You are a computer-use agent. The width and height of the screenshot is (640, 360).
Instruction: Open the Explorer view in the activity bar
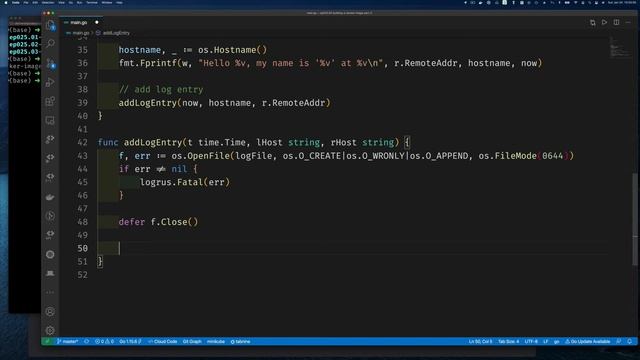coord(50,26)
